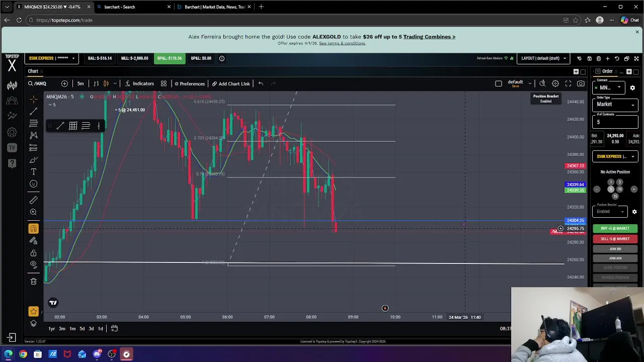Click the trash remove drawings icon
The width and height of the screenshot is (644, 362).
click(x=33, y=282)
